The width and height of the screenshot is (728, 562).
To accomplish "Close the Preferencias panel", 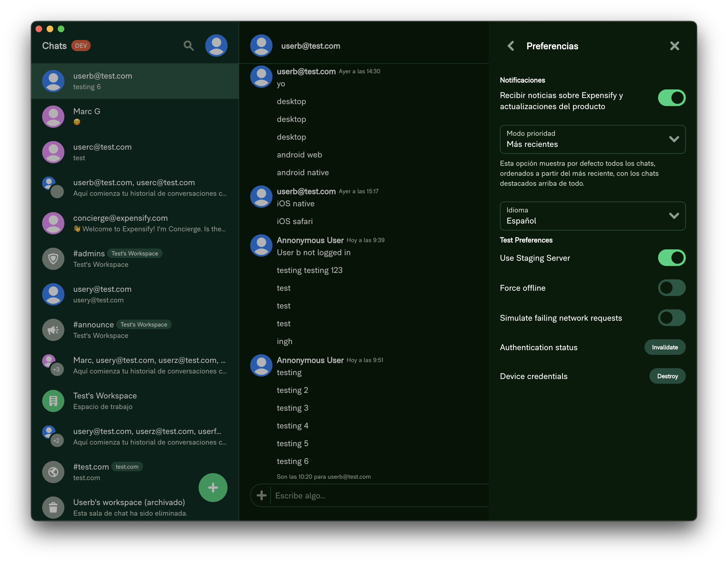I will pos(674,46).
